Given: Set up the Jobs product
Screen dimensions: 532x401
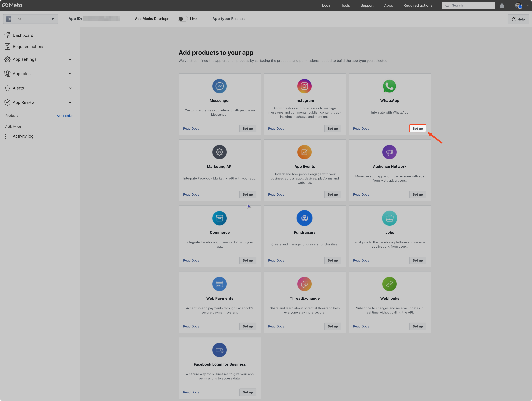Looking at the screenshot, I should tap(418, 260).
